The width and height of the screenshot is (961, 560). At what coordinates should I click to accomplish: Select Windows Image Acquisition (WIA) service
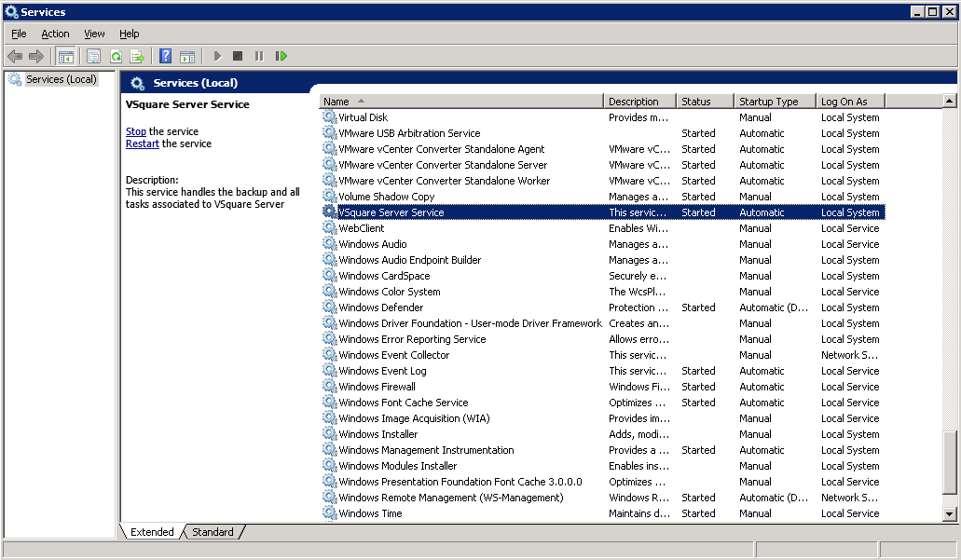[x=603, y=418]
